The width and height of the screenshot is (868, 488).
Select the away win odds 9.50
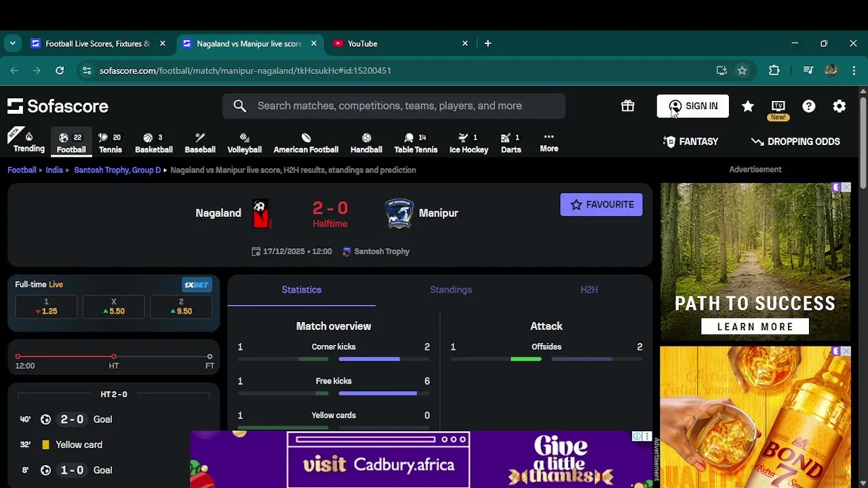[181, 307]
